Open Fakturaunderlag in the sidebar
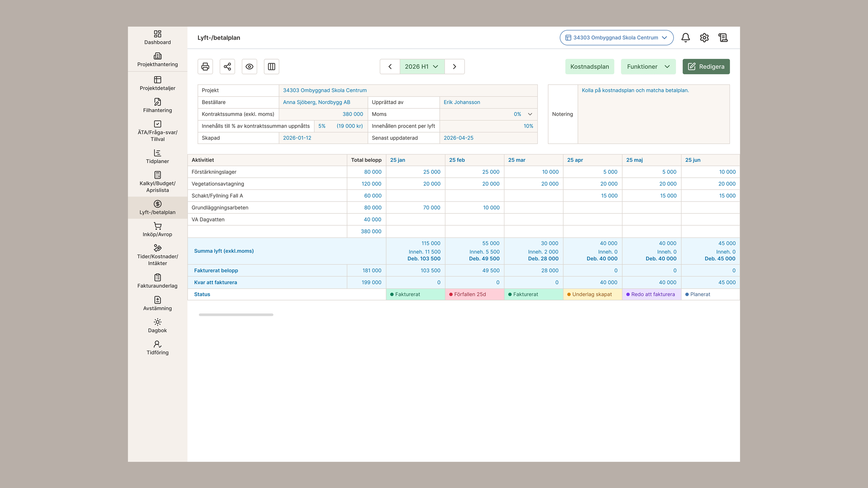Viewport: 868px width, 488px height. pos(157,281)
